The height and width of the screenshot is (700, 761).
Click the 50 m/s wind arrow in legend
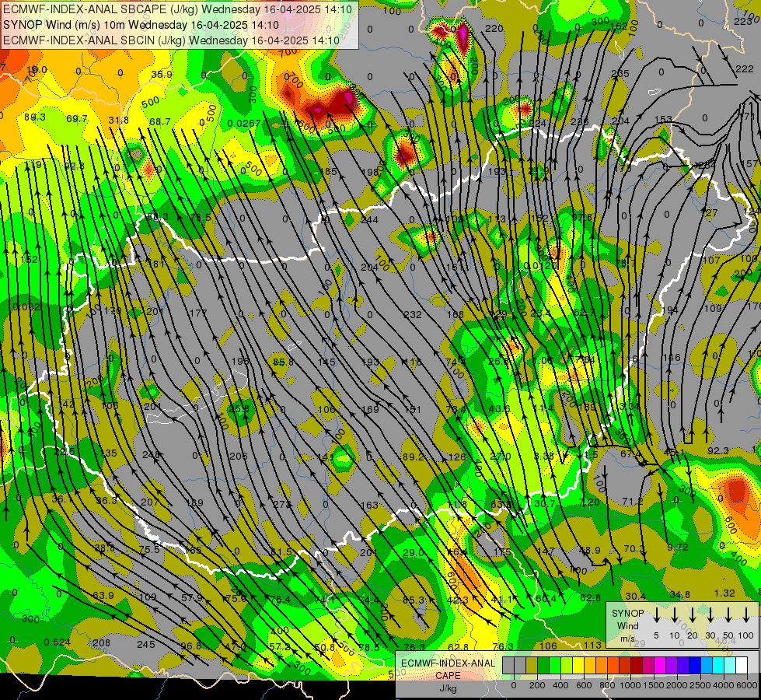tap(728, 614)
